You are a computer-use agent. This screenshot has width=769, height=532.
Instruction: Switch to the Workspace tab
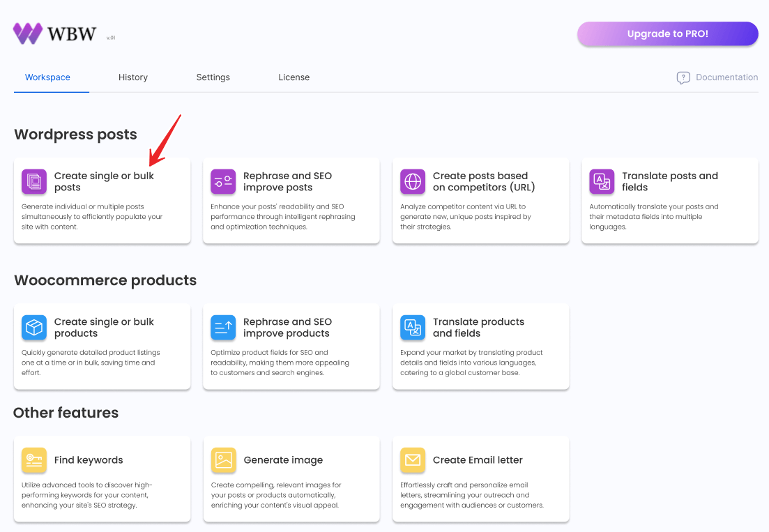pyautogui.click(x=47, y=77)
